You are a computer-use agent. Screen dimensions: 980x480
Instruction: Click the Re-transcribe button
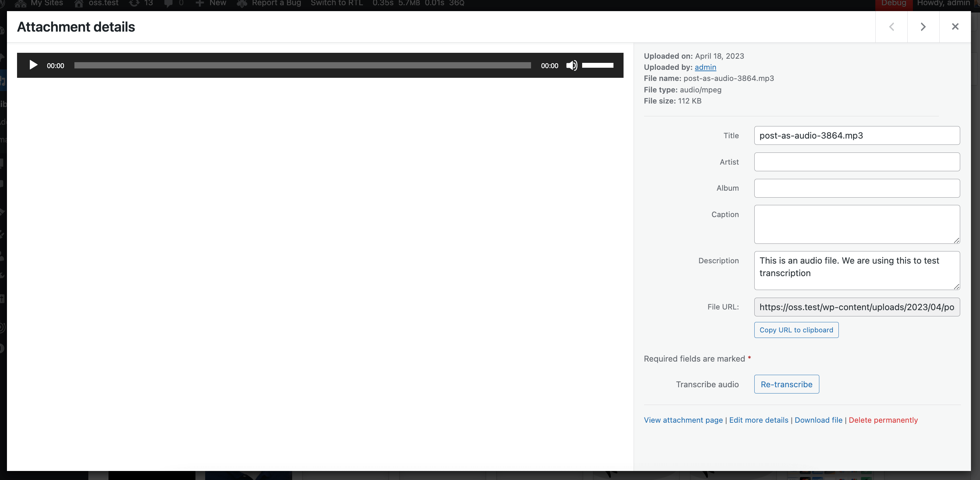tap(787, 384)
